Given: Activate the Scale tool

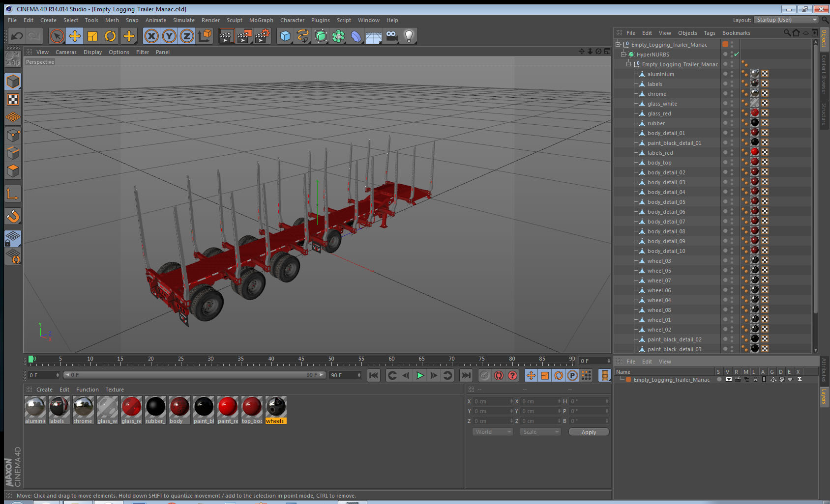Looking at the screenshot, I should 92,36.
